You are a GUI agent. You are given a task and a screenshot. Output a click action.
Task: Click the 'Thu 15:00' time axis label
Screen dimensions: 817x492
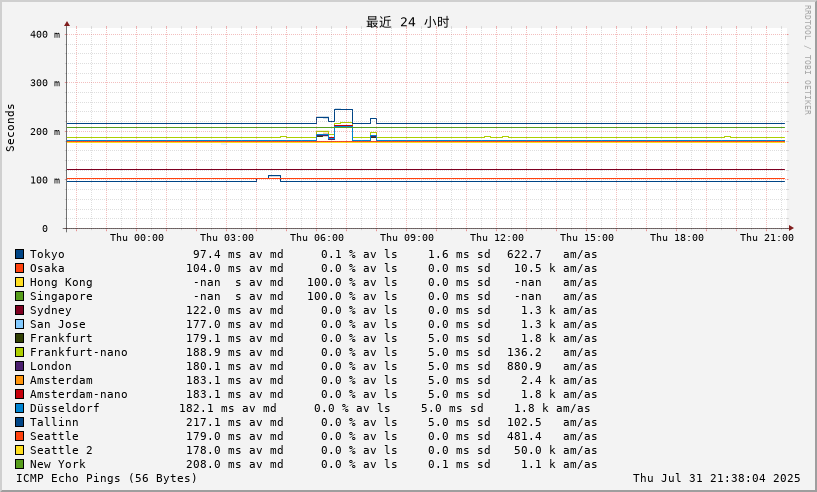click(x=587, y=238)
